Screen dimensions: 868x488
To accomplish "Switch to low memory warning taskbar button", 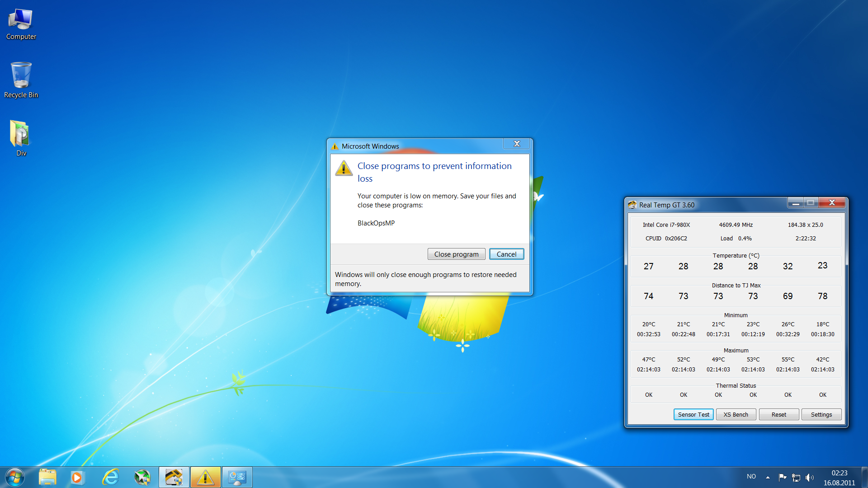I will [x=205, y=477].
